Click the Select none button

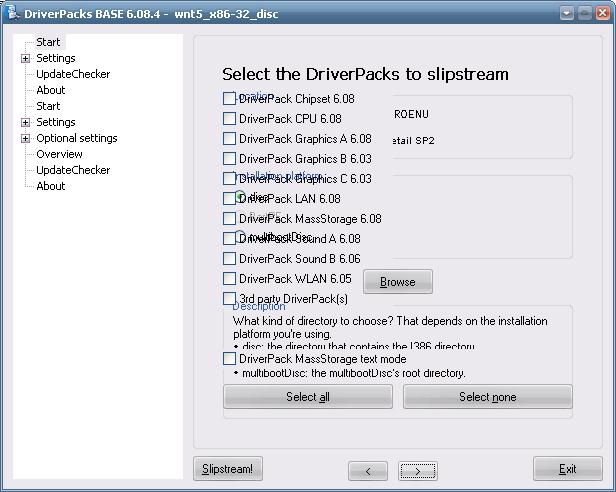pos(487,397)
